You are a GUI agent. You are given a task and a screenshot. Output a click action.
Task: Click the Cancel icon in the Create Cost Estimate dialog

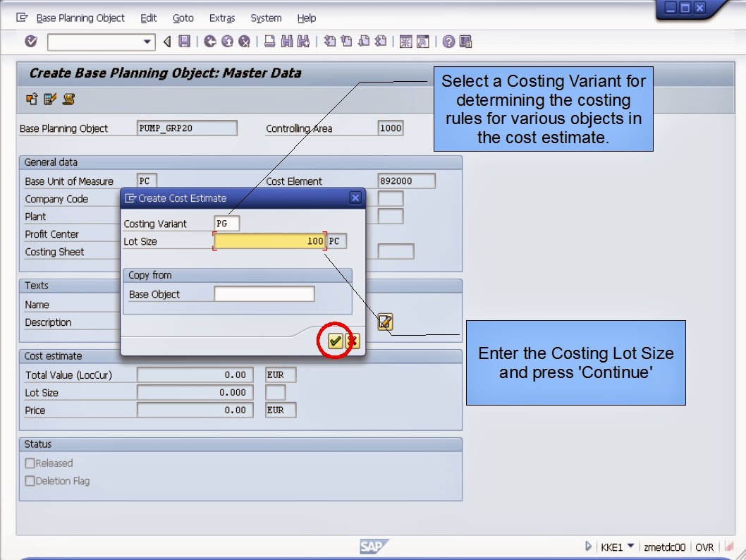353,341
